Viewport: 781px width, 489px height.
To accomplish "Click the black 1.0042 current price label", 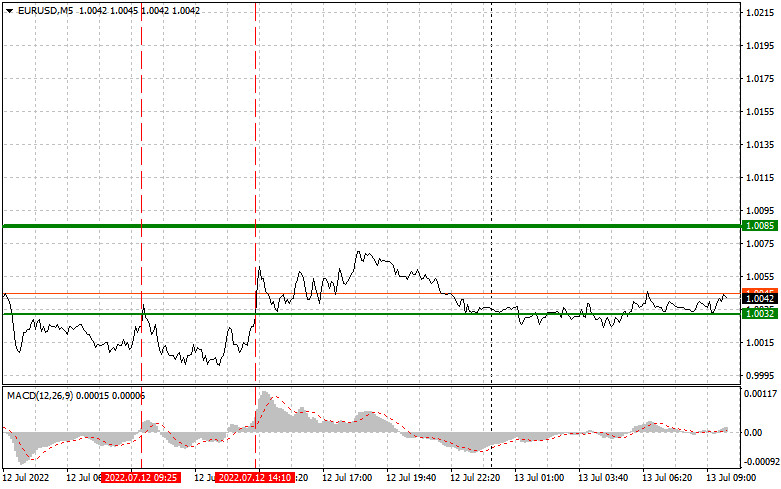I will [x=760, y=299].
